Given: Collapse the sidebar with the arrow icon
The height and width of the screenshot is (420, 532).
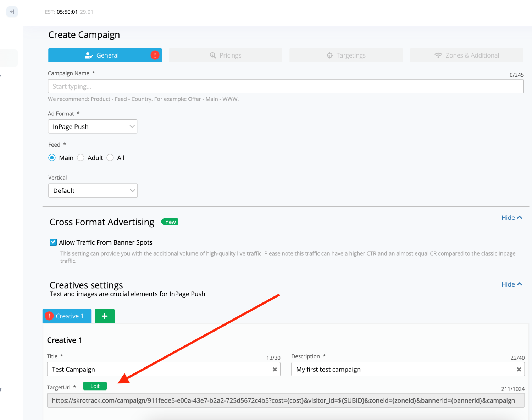Looking at the screenshot, I should pyautogui.click(x=12, y=12).
